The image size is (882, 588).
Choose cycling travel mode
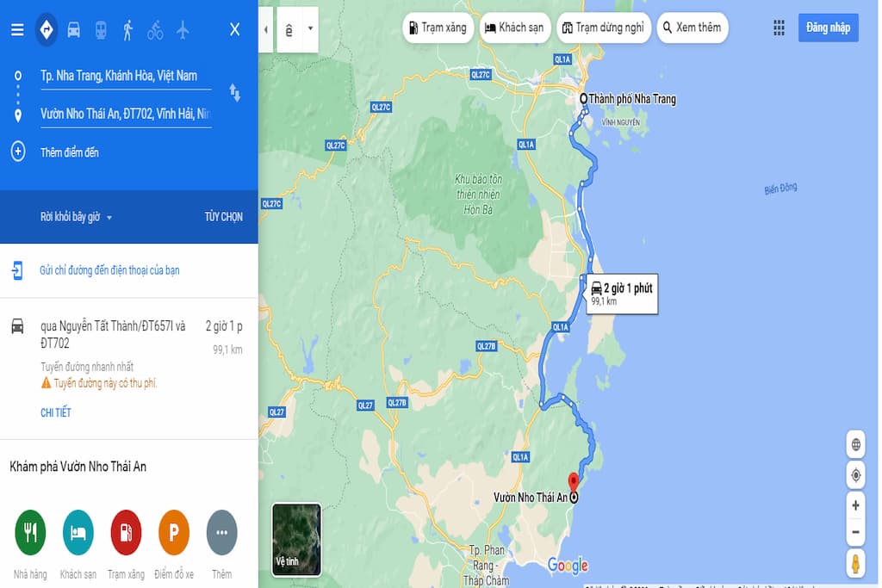click(155, 30)
